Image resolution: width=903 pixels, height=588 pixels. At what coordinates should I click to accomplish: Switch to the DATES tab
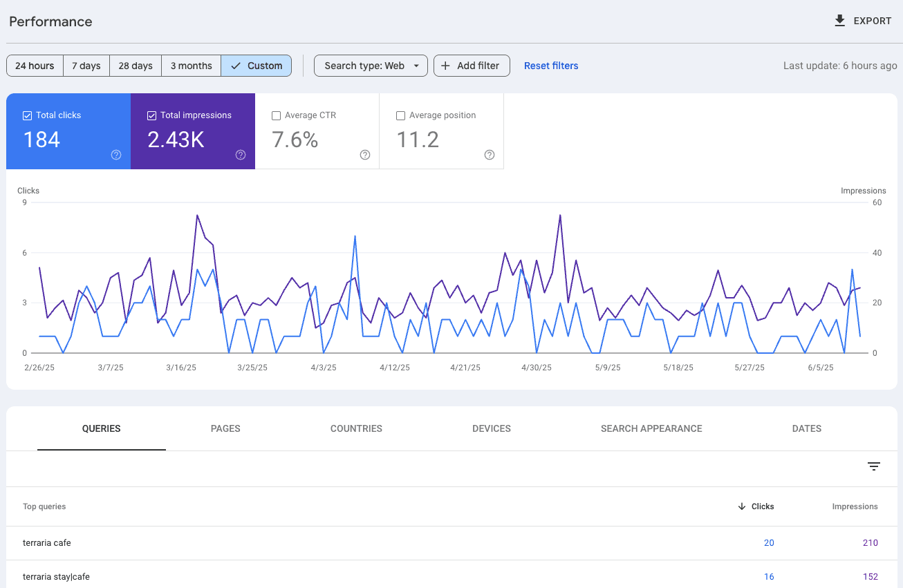(807, 428)
